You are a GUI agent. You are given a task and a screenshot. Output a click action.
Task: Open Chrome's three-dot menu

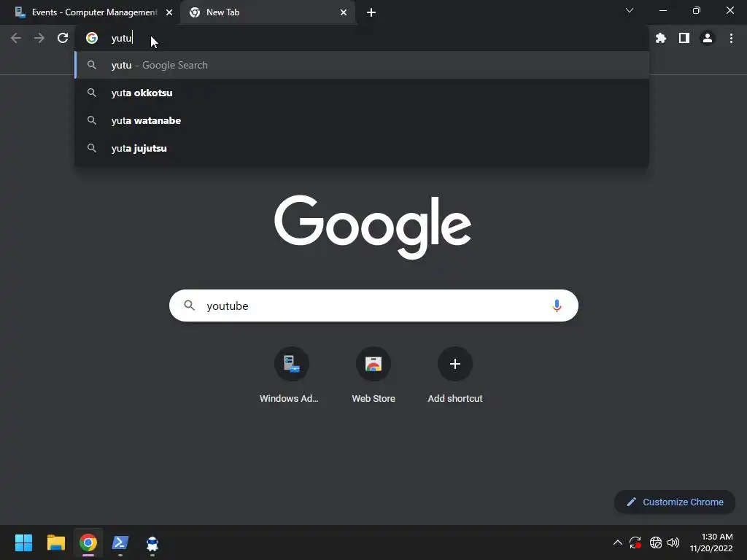tap(731, 38)
